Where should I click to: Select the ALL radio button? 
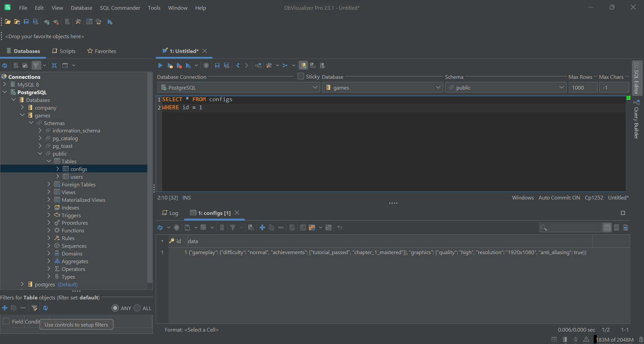(x=137, y=308)
